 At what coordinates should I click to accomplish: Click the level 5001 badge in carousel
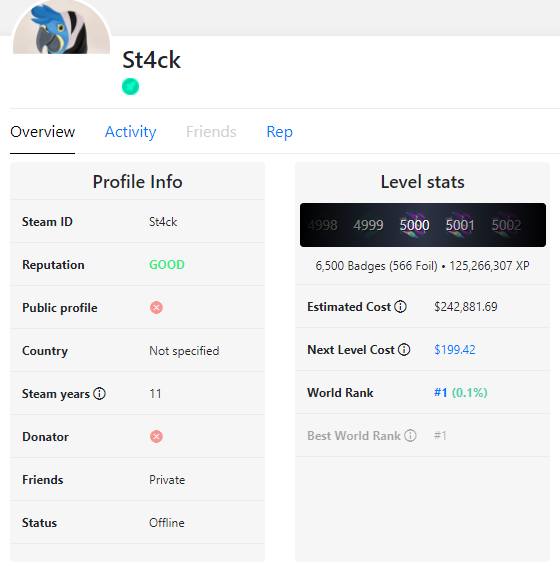point(460,225)
